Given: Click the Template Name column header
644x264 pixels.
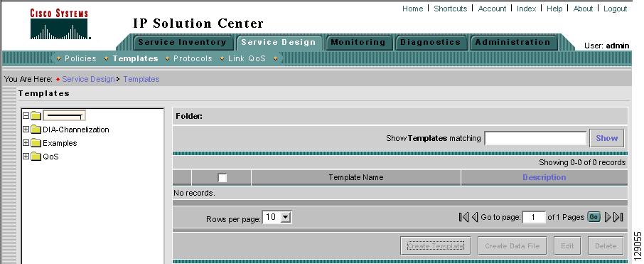Looking at the screenshot, I should tap(355, 178).
